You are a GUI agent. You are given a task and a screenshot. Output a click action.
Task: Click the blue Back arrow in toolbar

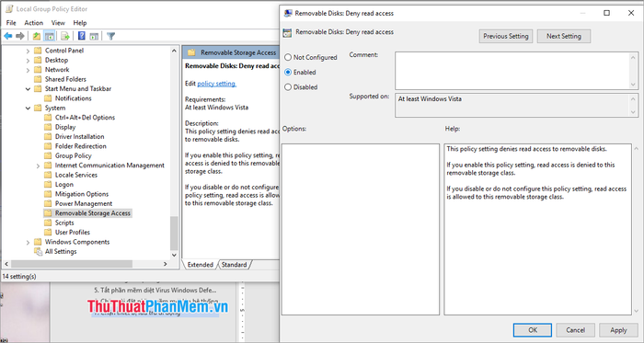tap(7, 36)
